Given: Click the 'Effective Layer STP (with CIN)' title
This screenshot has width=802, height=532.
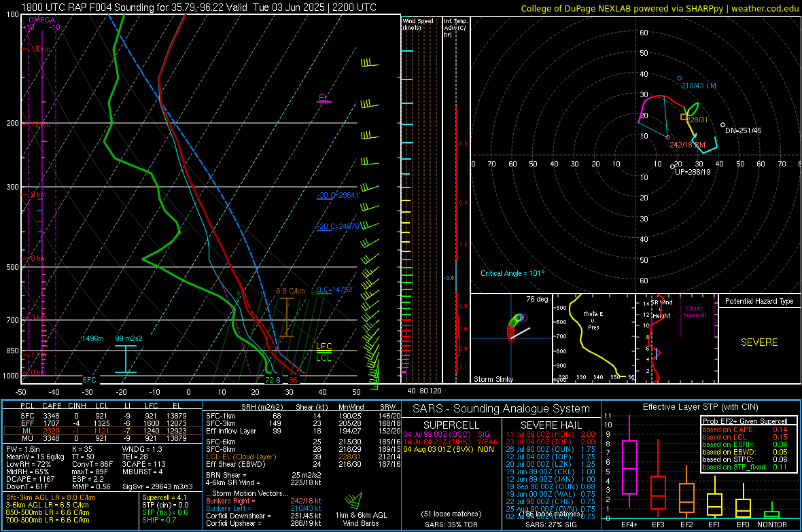Looking at the screenshot, I should coord(701,407).
